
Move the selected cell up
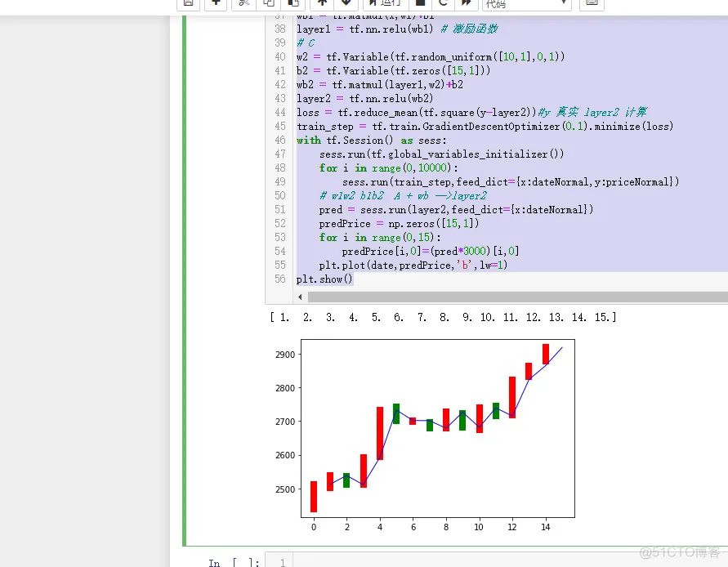[x=322, y=3]
